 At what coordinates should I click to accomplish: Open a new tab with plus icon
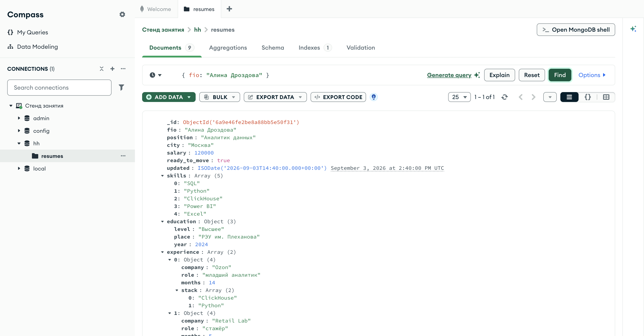coord(229,9)
